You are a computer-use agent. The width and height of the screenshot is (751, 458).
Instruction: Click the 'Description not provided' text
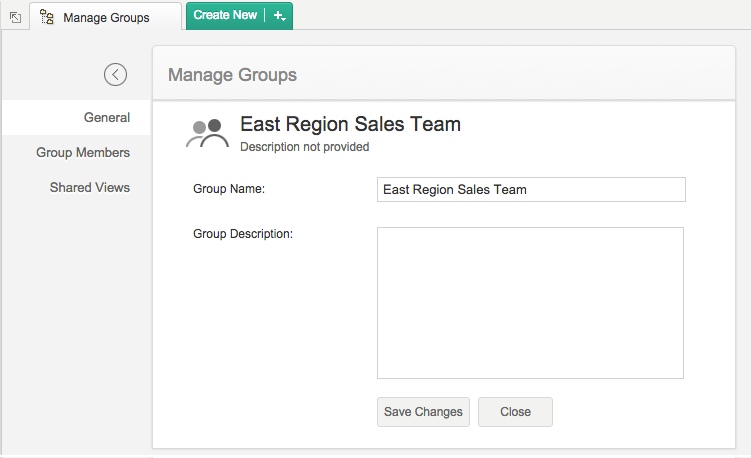[x=305, y=147]
